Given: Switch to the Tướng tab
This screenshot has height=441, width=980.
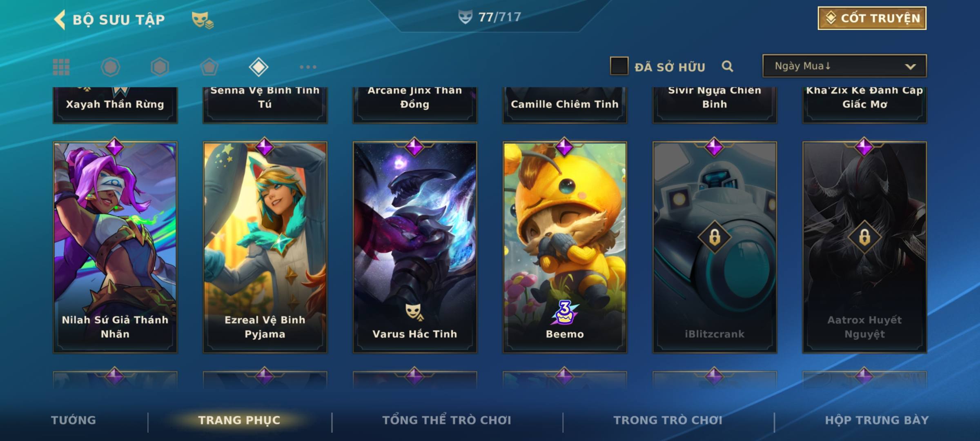Looking at the screenshot, I should point(73,420).
